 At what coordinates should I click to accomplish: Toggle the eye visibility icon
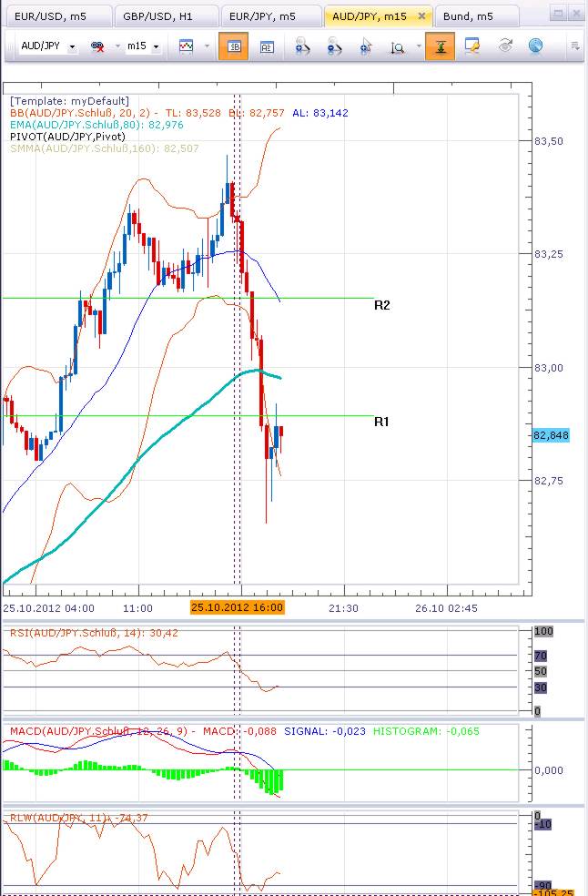click(x=505, y=46)
